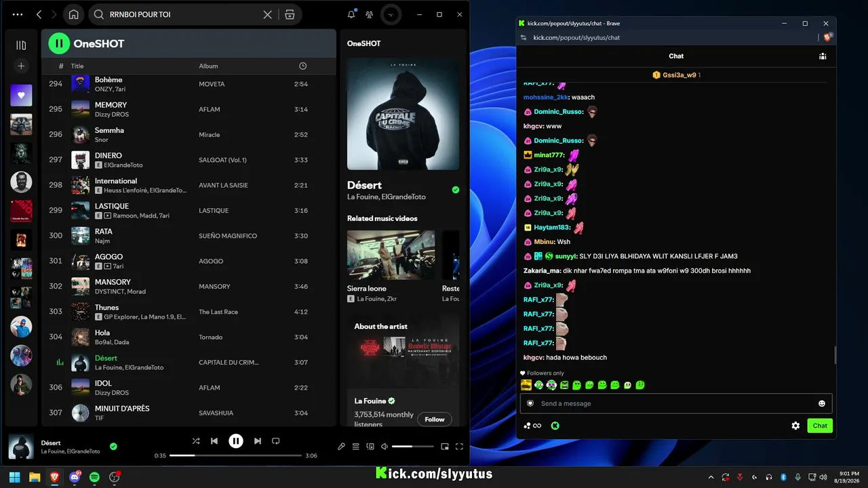Image resolution: width=868 pixels, height=488 pixels.
Task: Open Browse icon in Spotify search bar
Action: coord(290,14)
